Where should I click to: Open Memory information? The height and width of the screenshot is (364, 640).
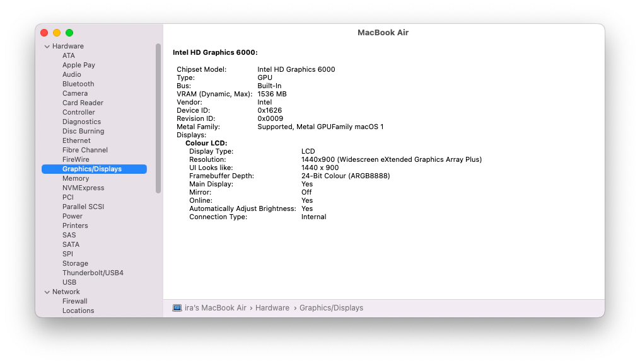coord(76,178)
